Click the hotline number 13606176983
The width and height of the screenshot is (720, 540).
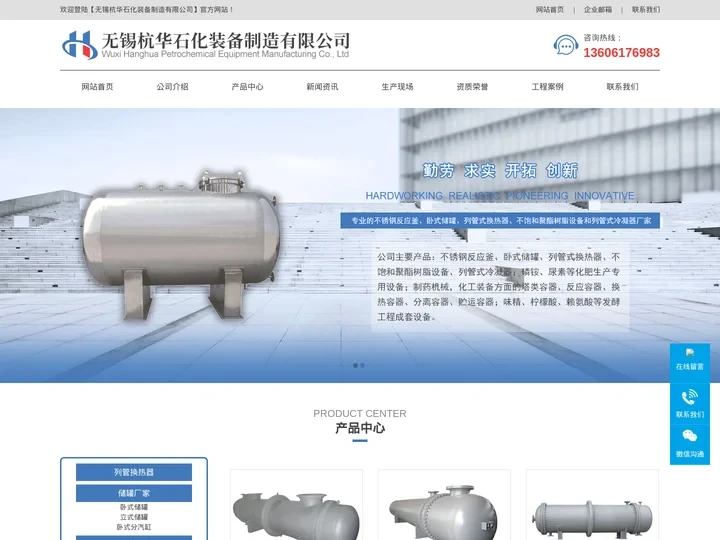(621, 53)
